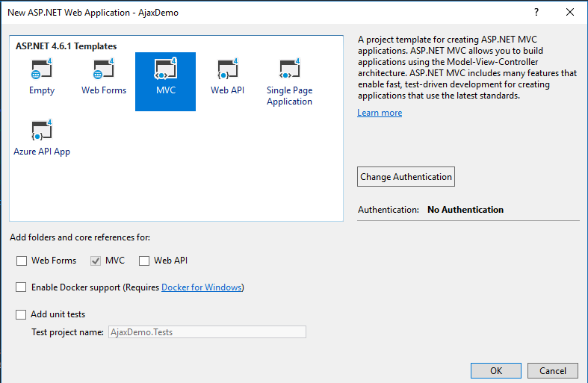Open the Learn more link

[x=380, y=113]
